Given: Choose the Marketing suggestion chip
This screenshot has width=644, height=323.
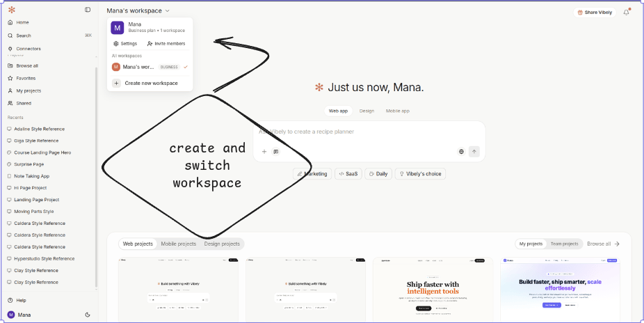Looking at the screenshot, I should (x=312, y=174).
